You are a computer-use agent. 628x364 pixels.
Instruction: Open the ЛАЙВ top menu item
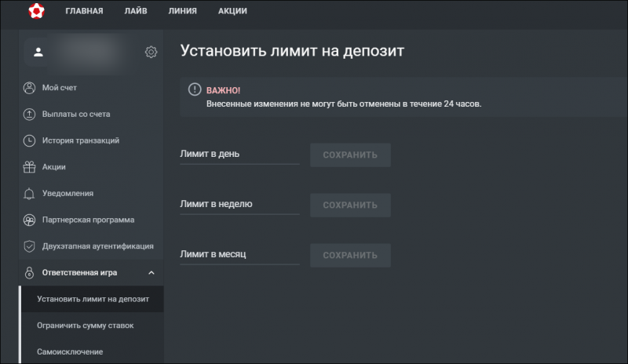(x=136, y=11)
